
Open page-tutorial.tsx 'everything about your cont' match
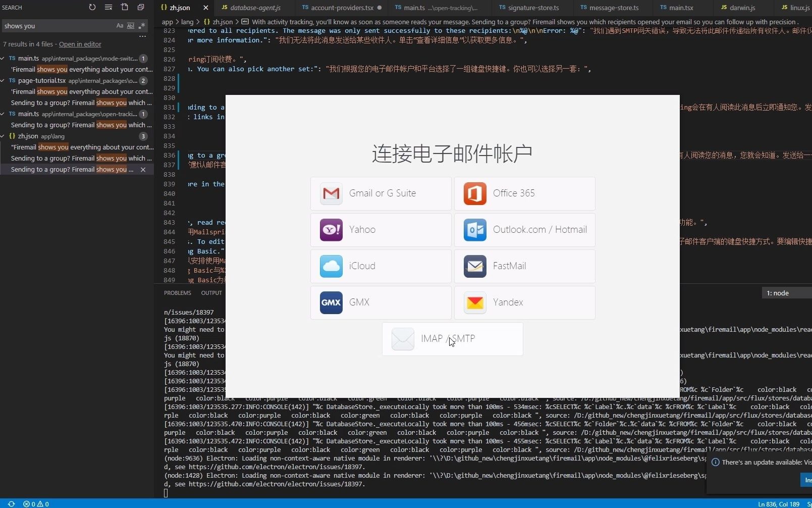[82, 92]
